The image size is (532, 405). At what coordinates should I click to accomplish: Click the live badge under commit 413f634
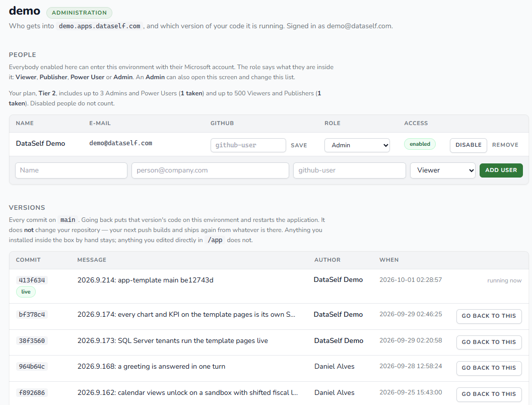click(26, 292)
